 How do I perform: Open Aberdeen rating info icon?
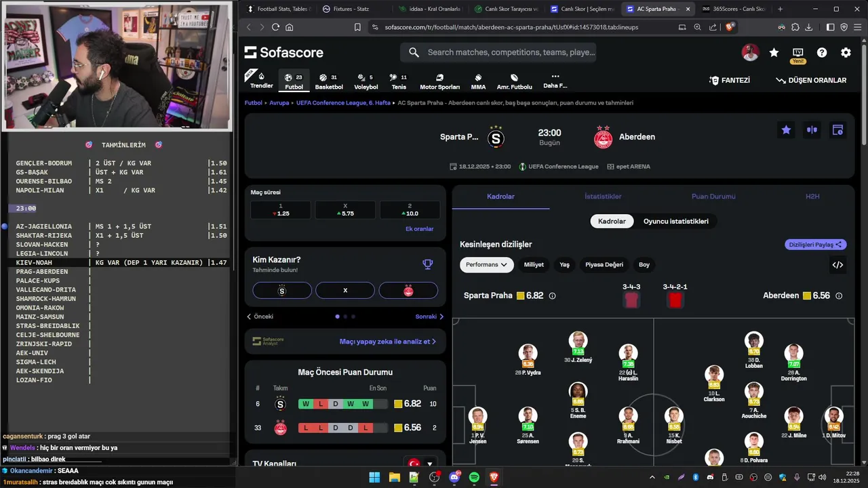[839, 296]
